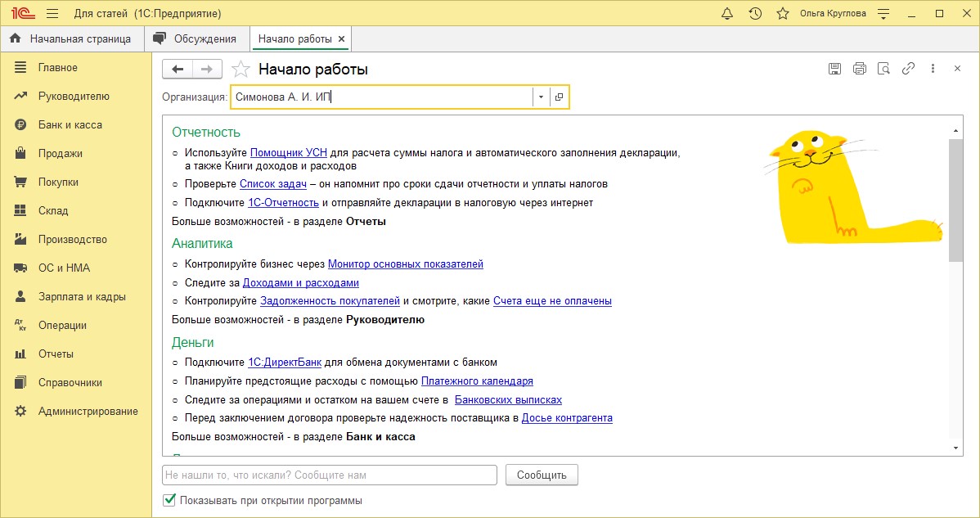Screen dimensions: 980x518
Task: Open the Банковских выписках link
Action: [x=508, y=400]
